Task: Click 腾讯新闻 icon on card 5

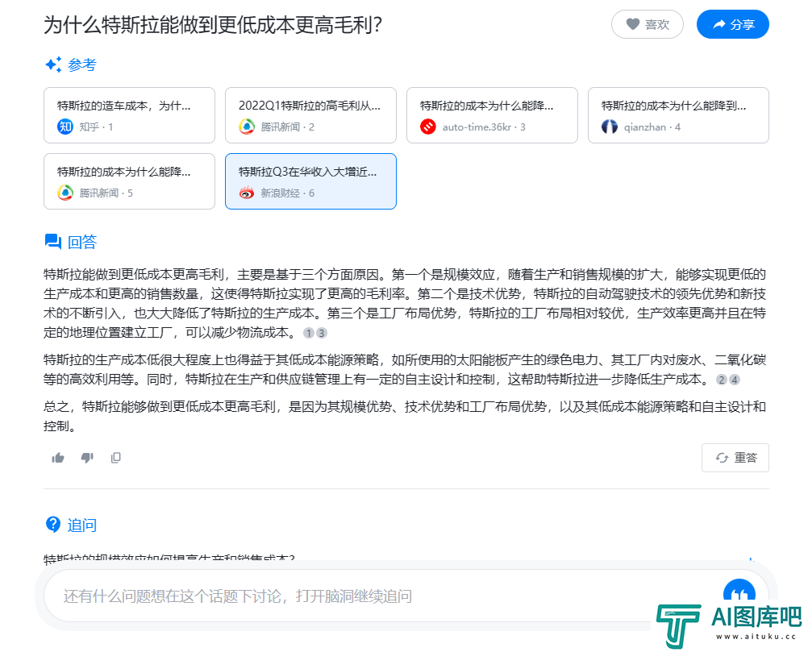Action: pos(65,193)
